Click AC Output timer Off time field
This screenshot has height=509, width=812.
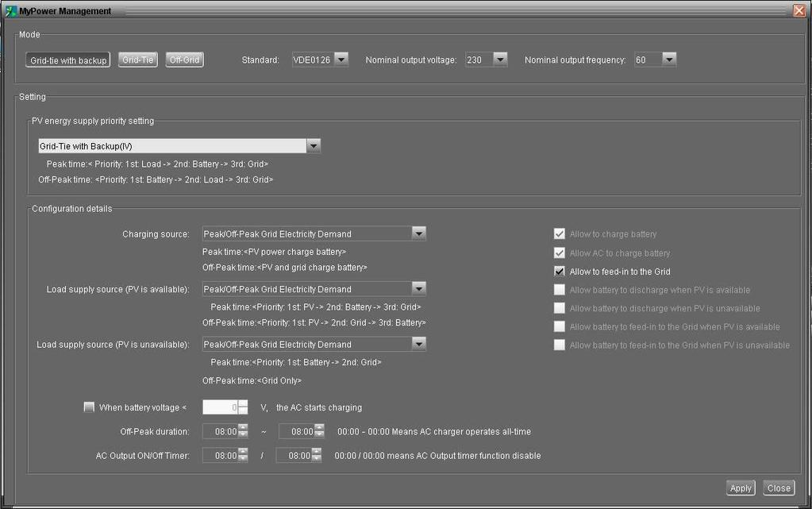coord(294,456)
